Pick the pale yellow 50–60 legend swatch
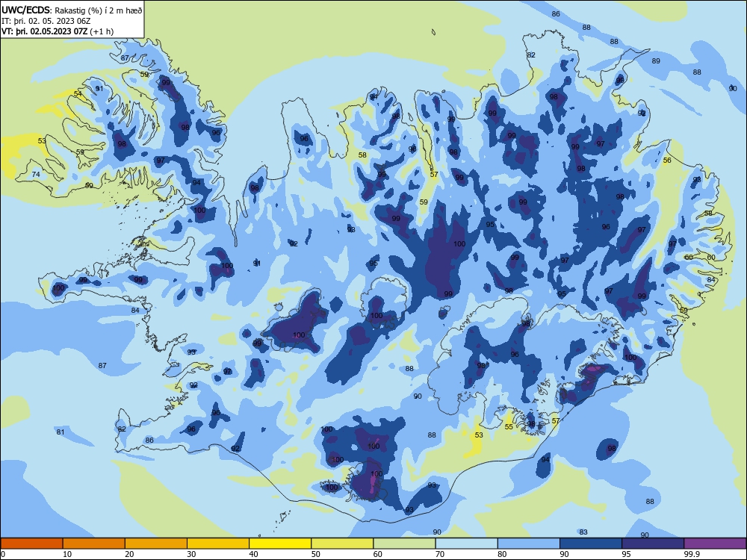The width and height of the screenshot is (747, 560). coord(342,544)
